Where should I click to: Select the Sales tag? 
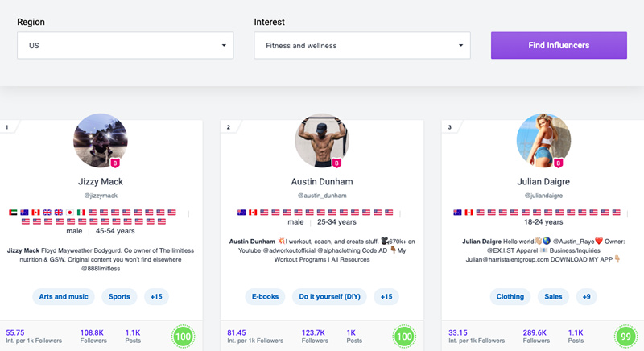coord(555,296)
